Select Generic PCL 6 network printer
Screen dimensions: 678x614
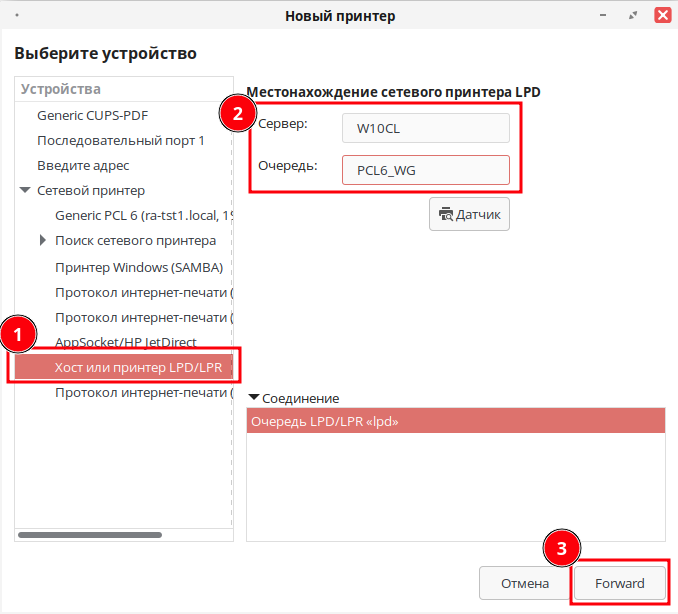(144, 215)
